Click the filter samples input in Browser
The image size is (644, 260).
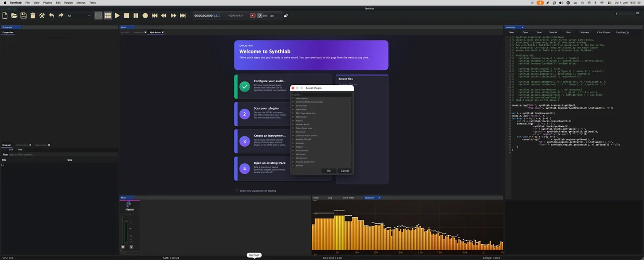click(x=63, y=154)
